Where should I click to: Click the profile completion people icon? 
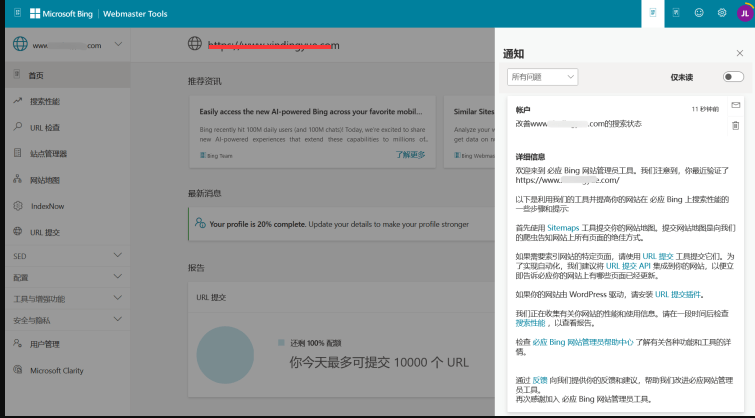pyautogui.click(x=200, y=223)
